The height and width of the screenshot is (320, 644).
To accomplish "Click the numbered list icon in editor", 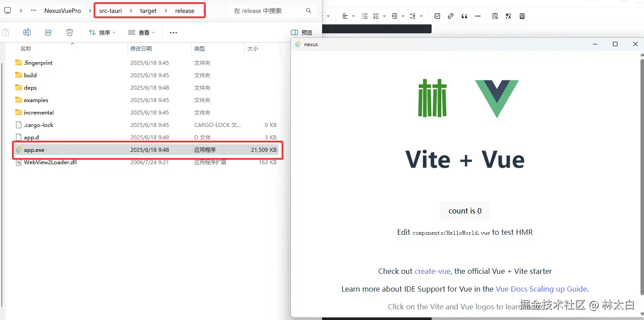I will click(x=376, y=16).
